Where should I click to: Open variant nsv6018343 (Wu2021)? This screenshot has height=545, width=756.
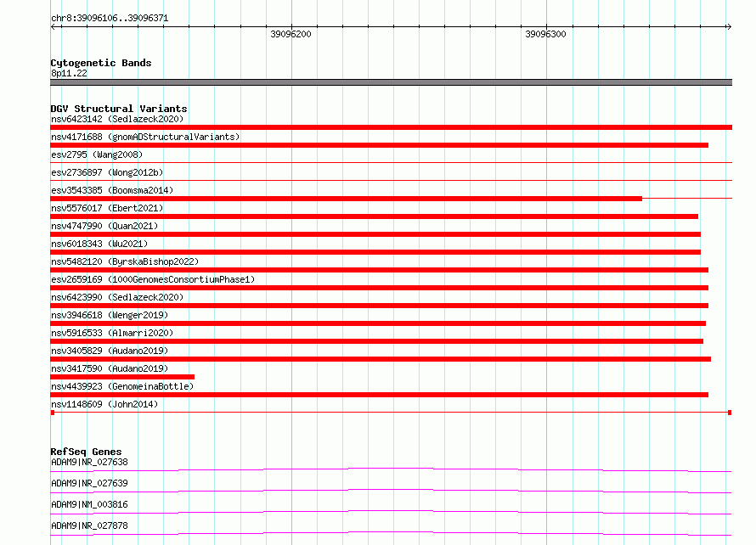(x=99, y=244)
